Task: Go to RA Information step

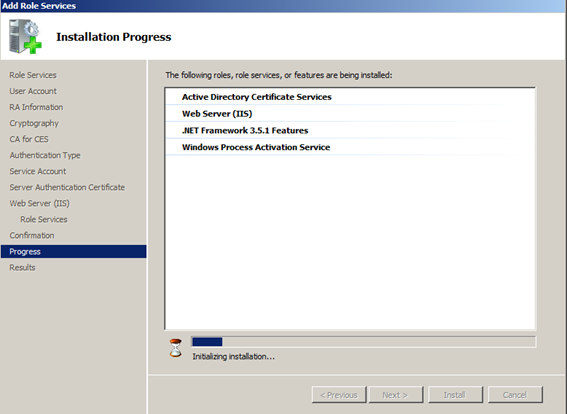Action: (x=36, y=107)
